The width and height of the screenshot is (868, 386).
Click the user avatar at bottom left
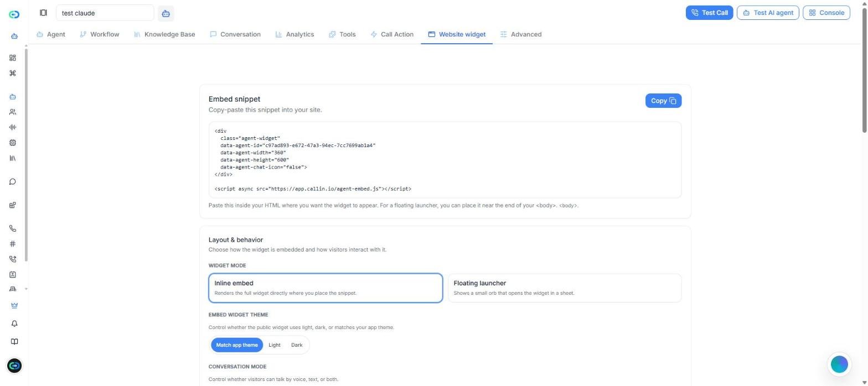14,366
